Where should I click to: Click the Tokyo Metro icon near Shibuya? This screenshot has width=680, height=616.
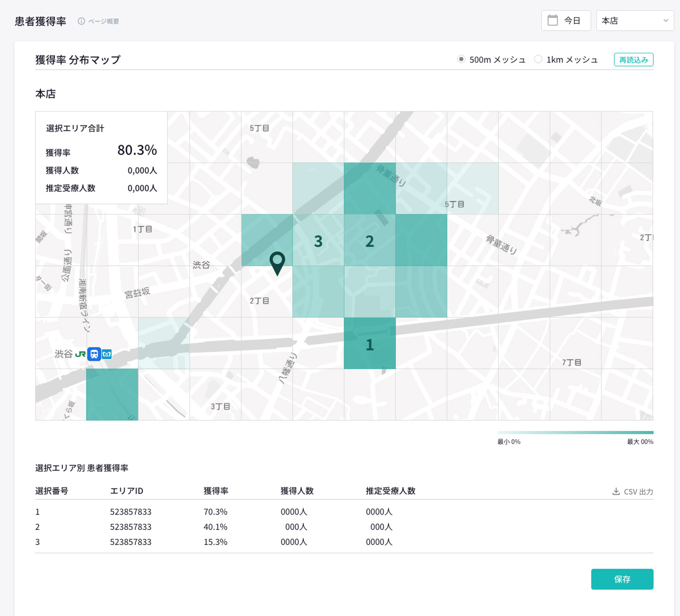click(107, 354)
